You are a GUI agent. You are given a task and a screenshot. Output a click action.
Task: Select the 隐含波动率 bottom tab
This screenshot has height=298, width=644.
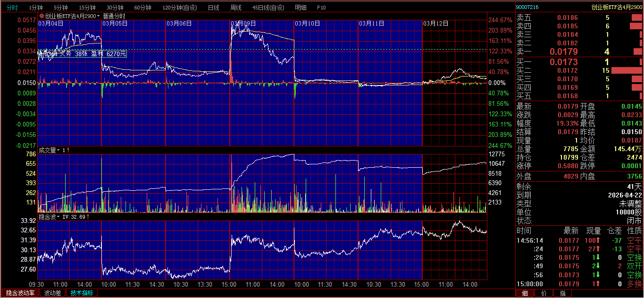pyautogui.click(x=20, y=293)
